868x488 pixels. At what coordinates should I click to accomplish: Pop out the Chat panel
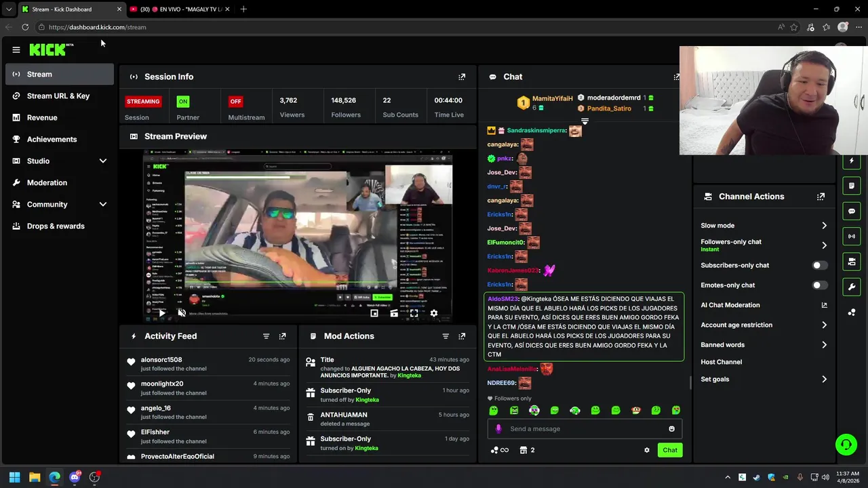pyautogui.click(x=676, y=77)
